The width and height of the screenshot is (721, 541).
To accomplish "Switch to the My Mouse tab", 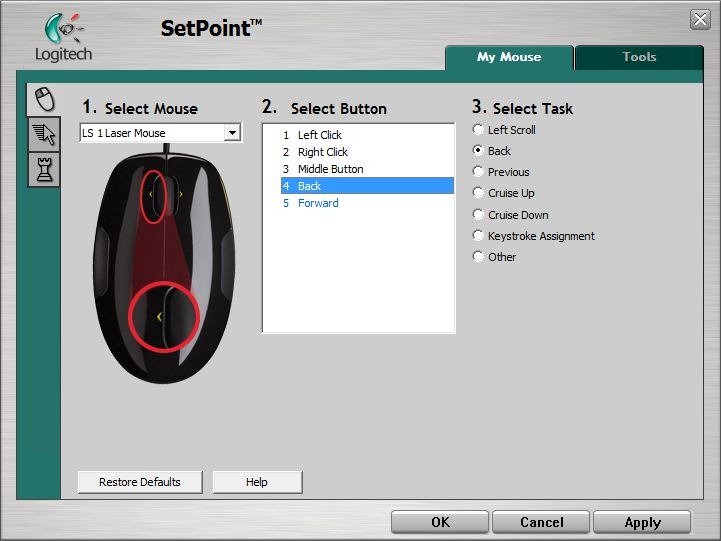I will (509, 57).
